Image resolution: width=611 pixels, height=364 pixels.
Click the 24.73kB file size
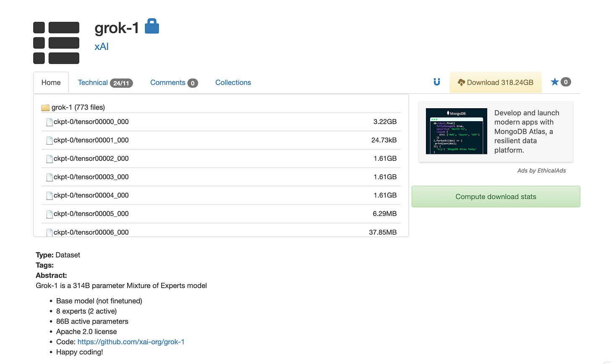coord(384,140)
